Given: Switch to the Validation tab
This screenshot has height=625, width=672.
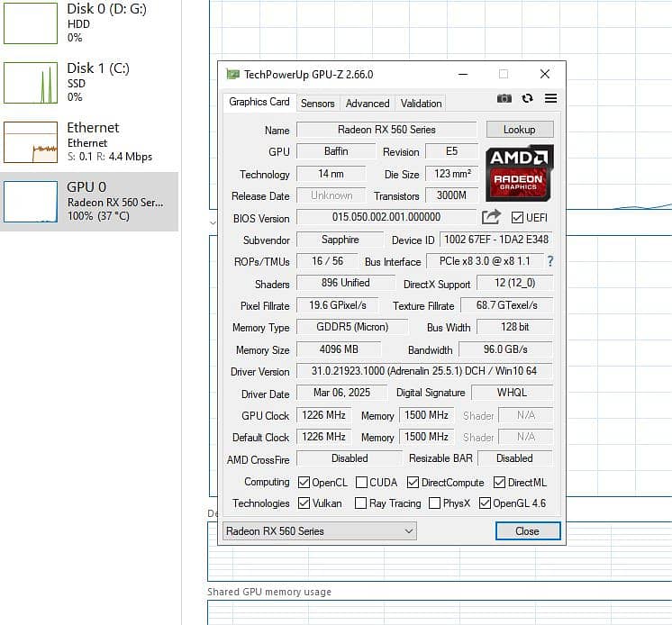Looking at the screenshot, I should [x=421, y=104].
